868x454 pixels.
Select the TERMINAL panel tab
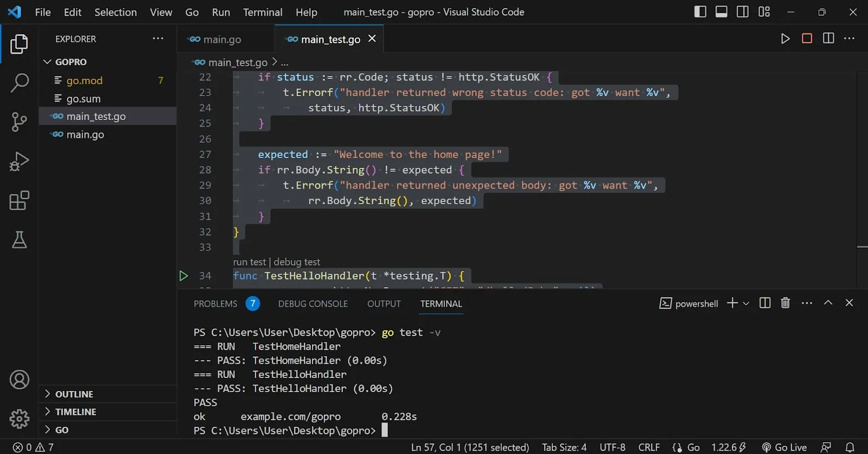[441, 304]
